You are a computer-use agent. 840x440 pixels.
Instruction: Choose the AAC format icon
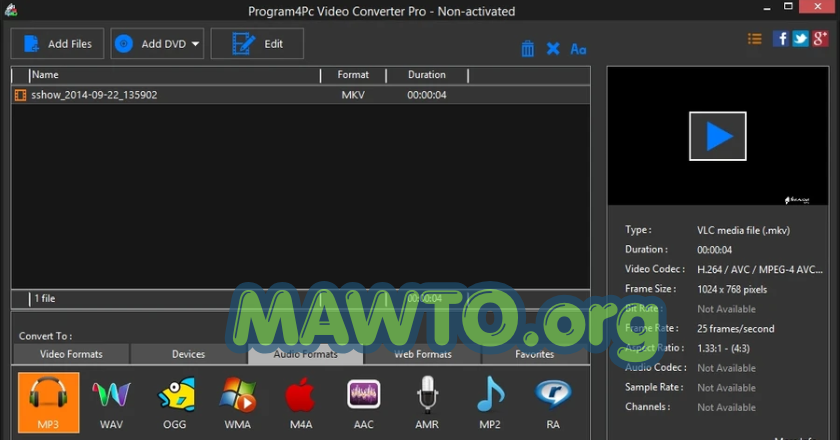point(364,402)
